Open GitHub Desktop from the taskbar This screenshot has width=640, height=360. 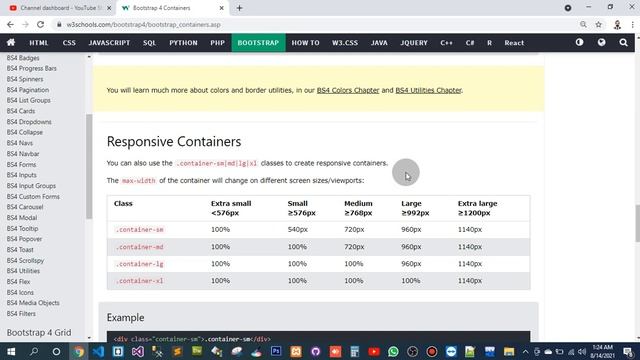tap(315, 351)
